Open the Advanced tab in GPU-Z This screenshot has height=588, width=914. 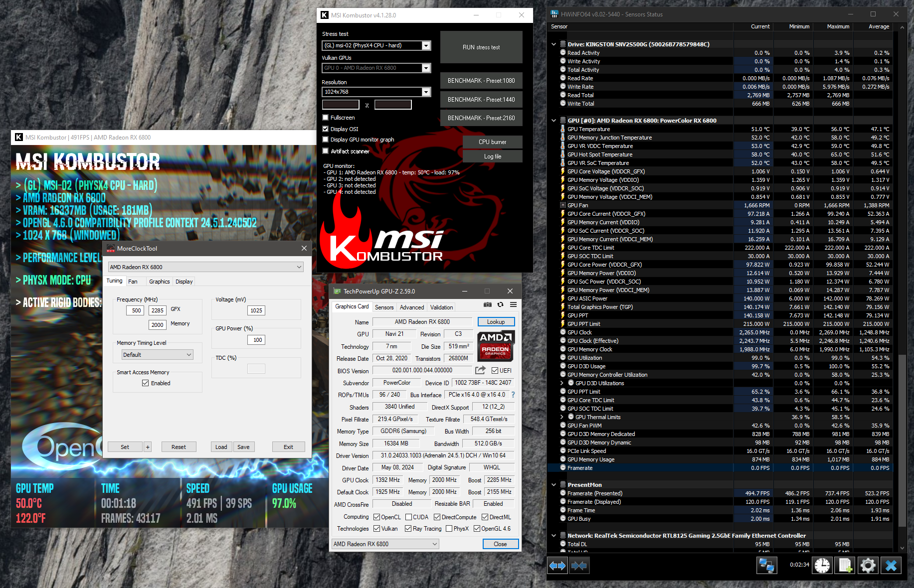(x=412, y=307)
